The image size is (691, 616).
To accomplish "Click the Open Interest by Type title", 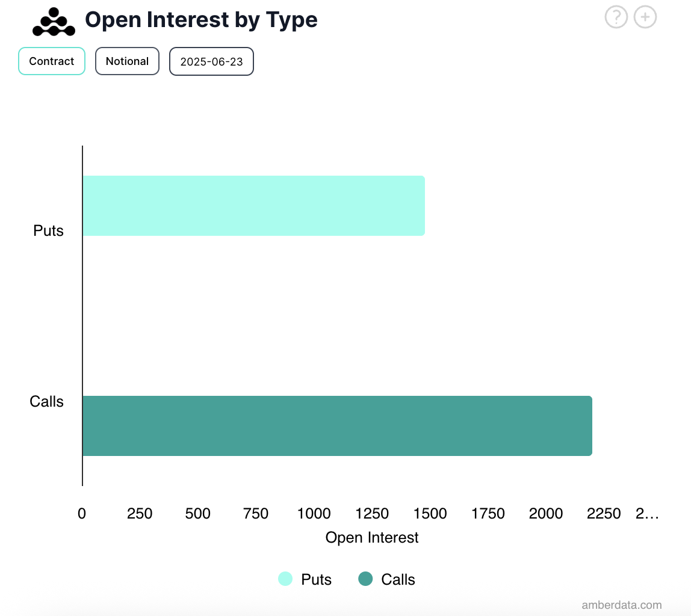I will [x=202, y=19].
